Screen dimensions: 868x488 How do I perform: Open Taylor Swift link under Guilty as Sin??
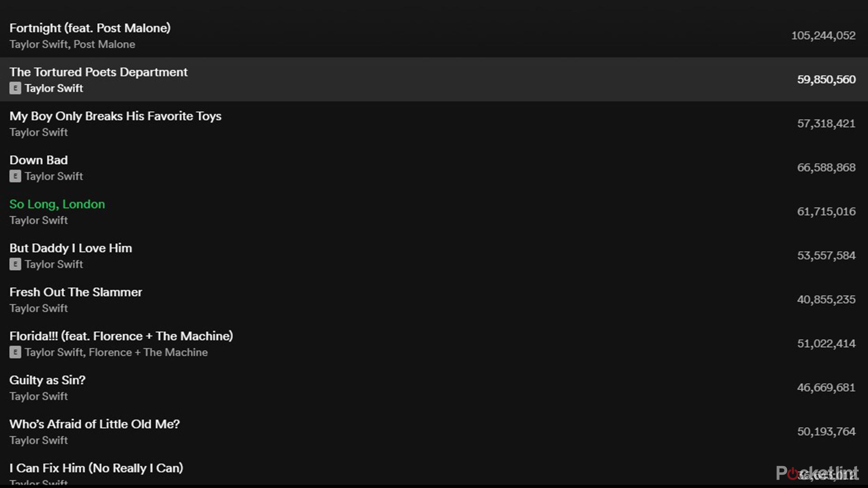pos(38,397)
